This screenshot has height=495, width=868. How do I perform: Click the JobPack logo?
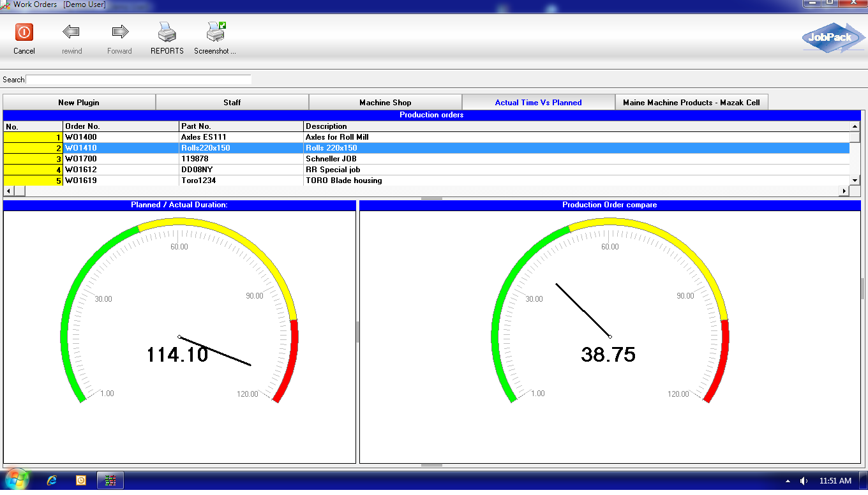click(x=832, y=38)
